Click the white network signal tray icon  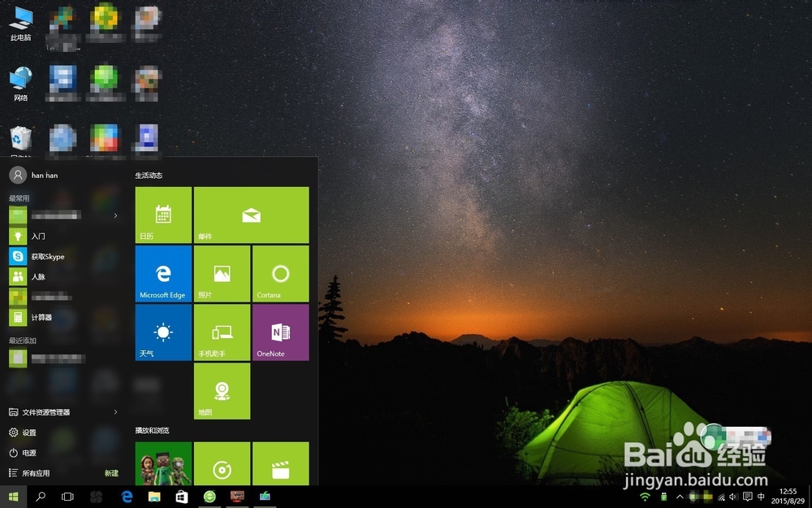click(721, 497)
